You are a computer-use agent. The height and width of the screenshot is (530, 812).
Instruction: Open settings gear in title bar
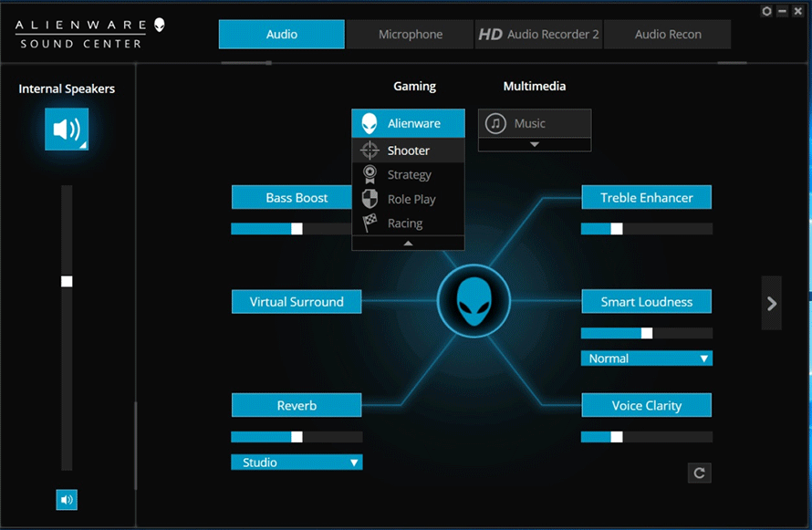coord(766,11)
